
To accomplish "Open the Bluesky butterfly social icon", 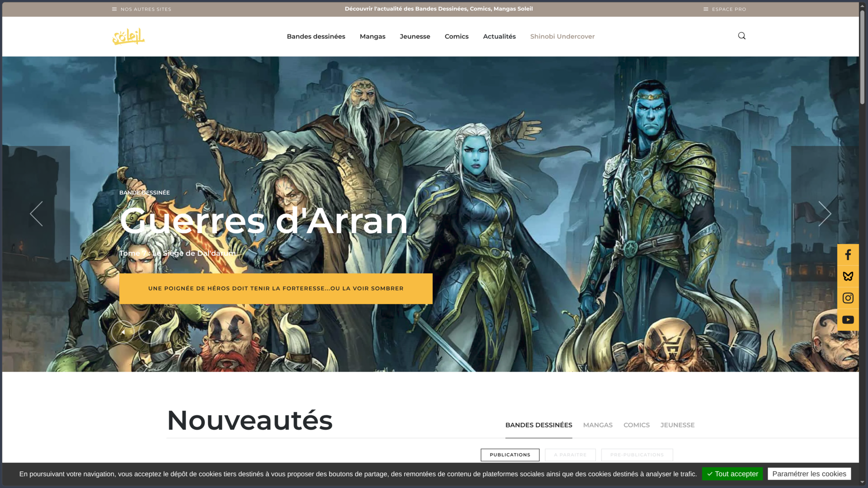I will click(x=848, y=277).
